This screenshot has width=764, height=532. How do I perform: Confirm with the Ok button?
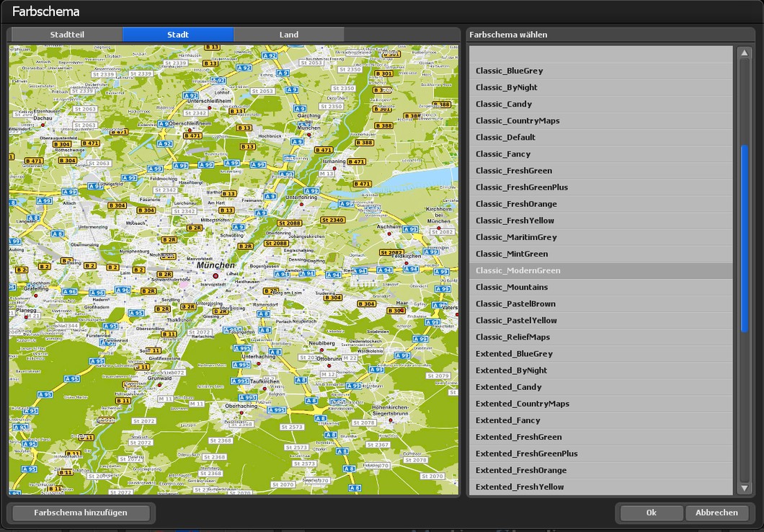click(651, 513)
